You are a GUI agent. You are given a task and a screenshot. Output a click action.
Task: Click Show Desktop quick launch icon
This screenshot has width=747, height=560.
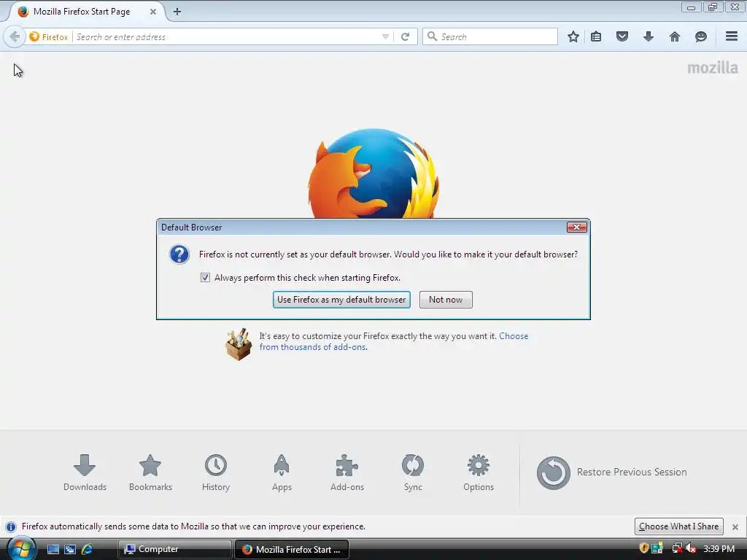(x=53, y=549)
